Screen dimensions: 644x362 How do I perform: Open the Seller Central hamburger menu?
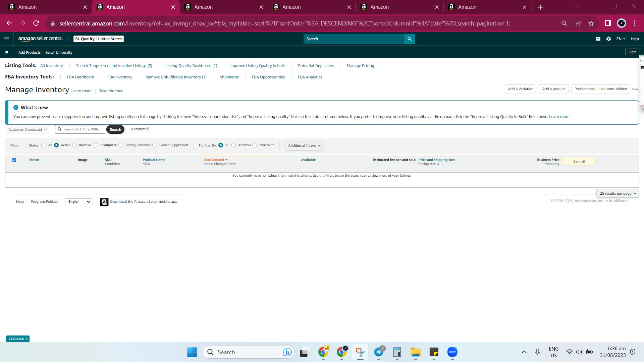(6, 39)
